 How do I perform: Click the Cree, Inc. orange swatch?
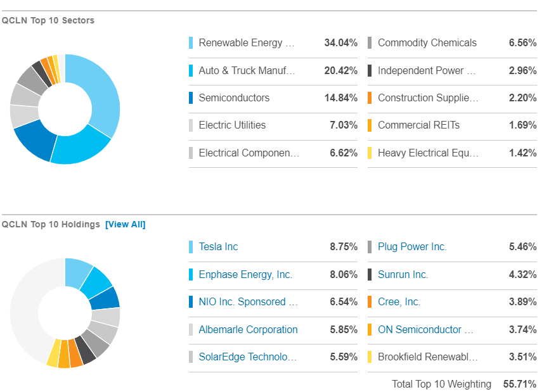click(370, 301)
